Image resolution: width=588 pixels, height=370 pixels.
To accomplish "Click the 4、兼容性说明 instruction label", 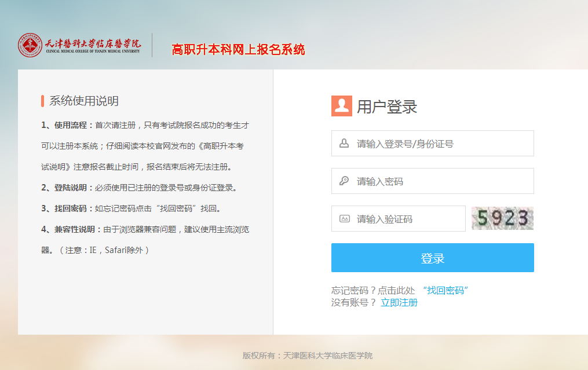I will click(71, 229).
